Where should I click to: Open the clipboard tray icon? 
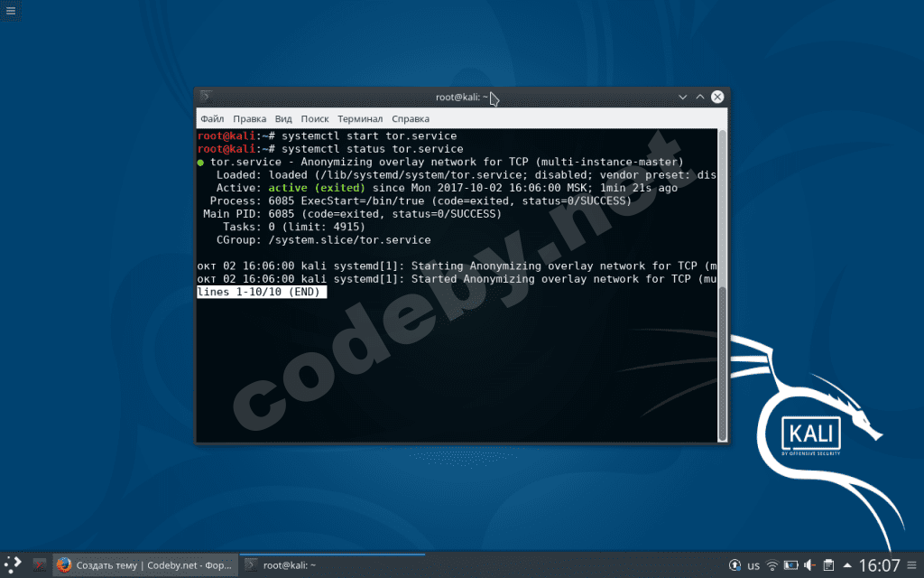click(828, 565)
